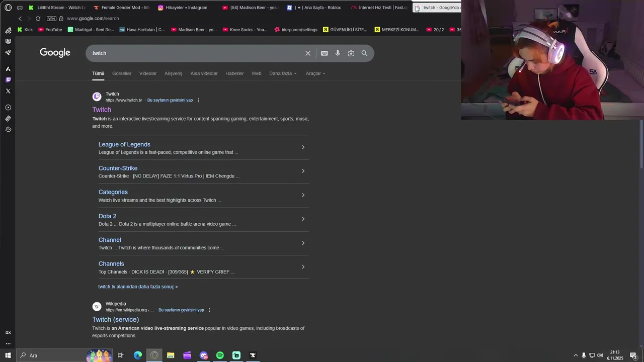
Task: Click the Windows Start button
Action: pos(8,355)
